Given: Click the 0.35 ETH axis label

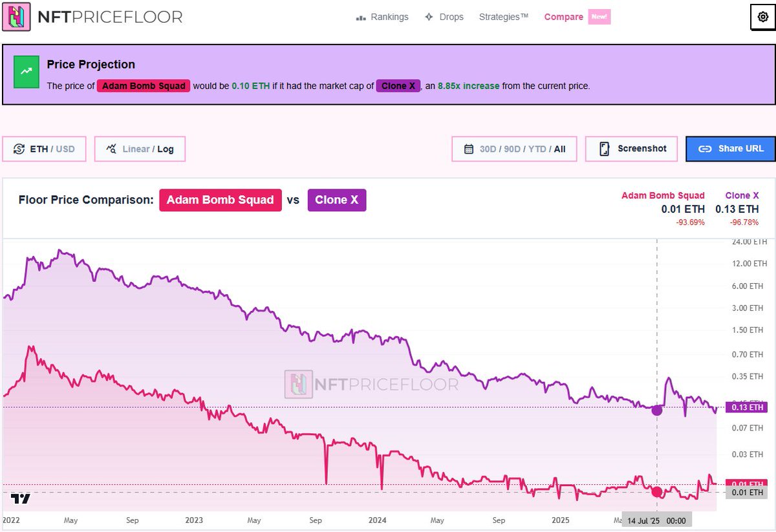Looking at the screenshot, I should point(748,377).
